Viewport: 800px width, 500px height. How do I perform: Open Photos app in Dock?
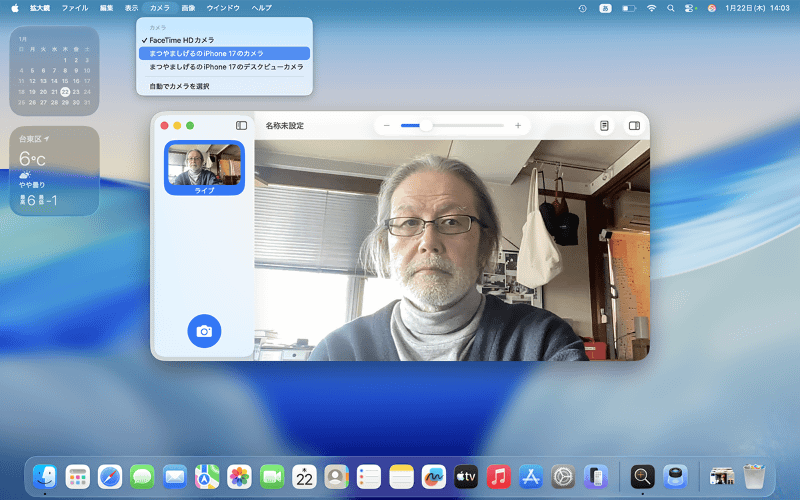tap(239, 477)
